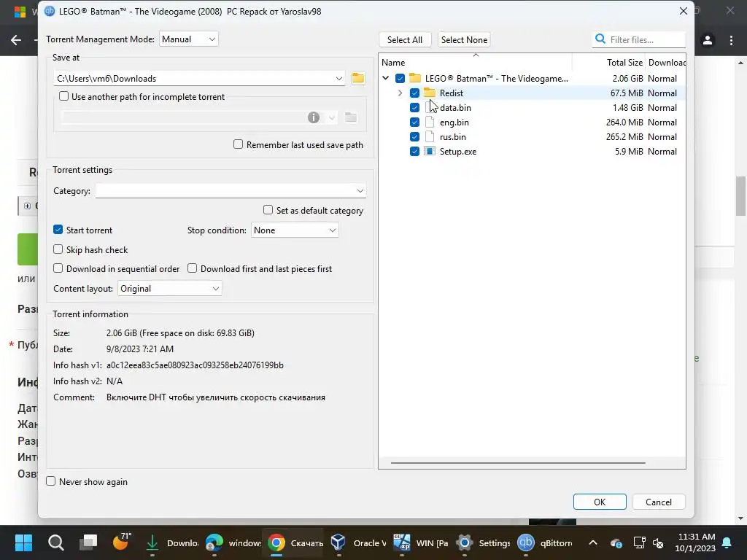The image size is (747, 560).
Task: Uncheck the rus.bin file checkbox
Action: pos(414,136)
